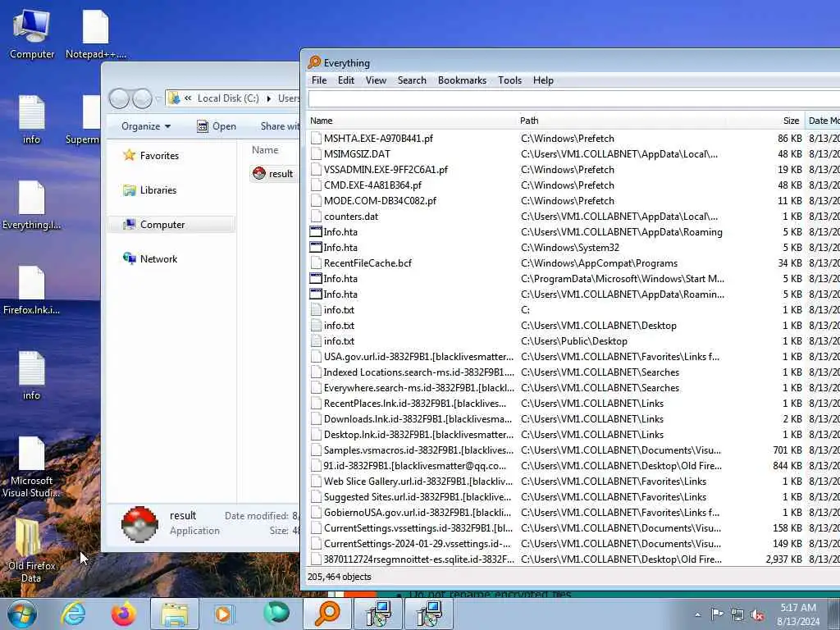Open Windows Explorer from the taskbar
Screen dimensions: 840x630
point(175,614)
